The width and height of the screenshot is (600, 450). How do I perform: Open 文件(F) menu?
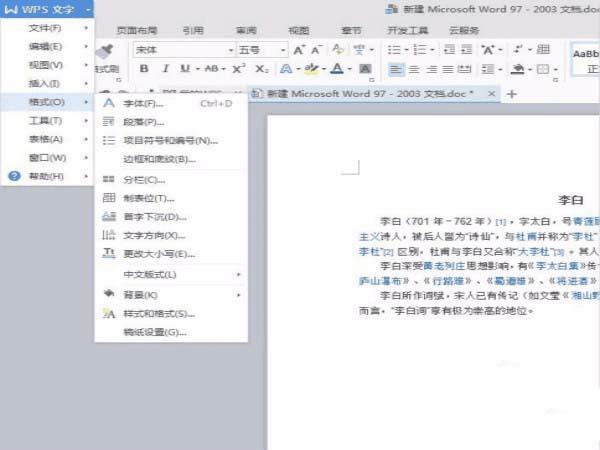click(x=47, y=28)
